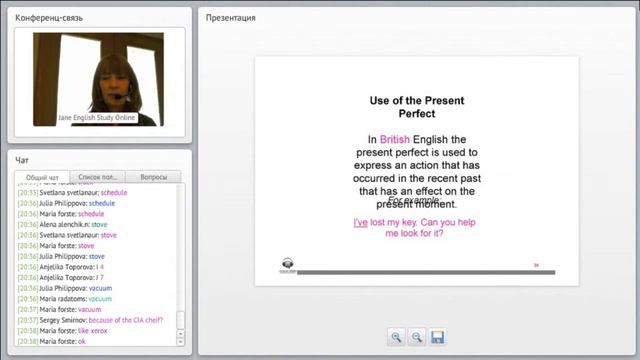Save the presentation with floppy disk icon
Viewport: 640px width, 360px height.
coord(437,337)
